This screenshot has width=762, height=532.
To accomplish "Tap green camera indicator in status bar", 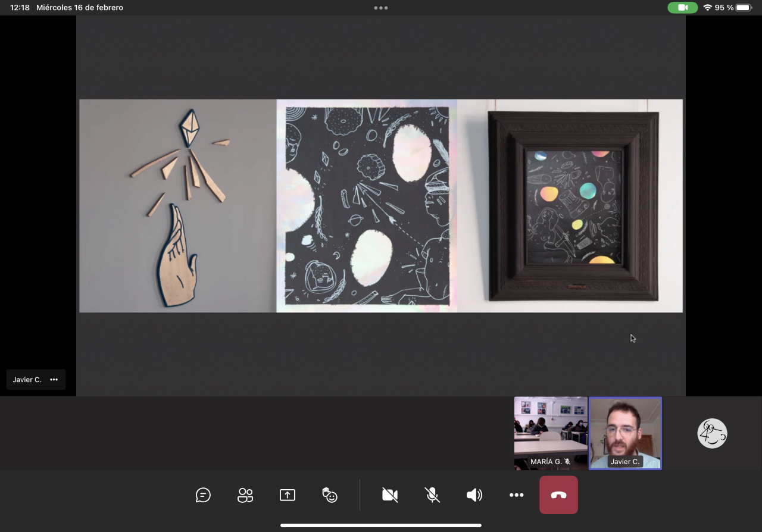I will tap(683, 8).
